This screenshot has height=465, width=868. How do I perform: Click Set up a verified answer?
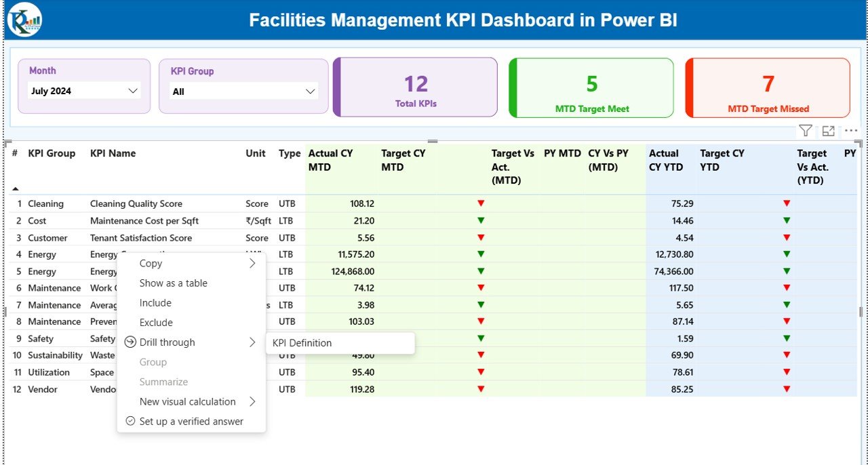coord(191,421)
